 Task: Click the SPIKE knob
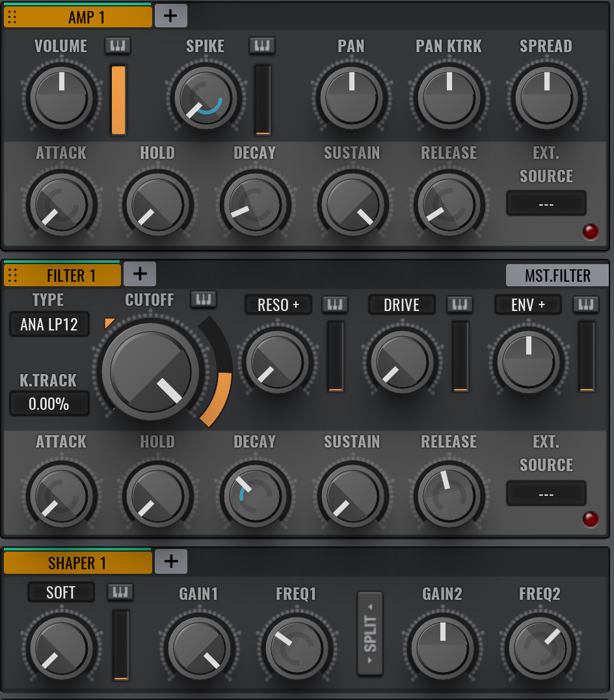click(206, 98)
